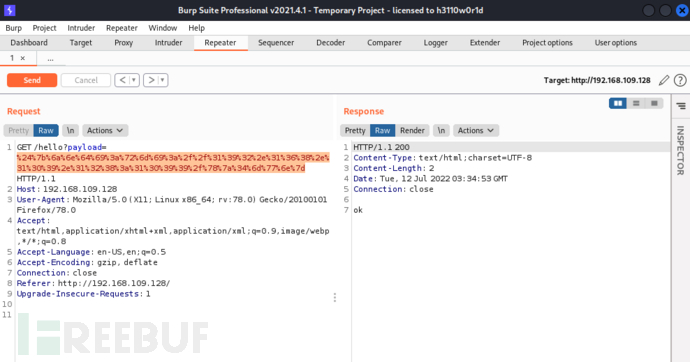
Task: Close the Burp Suite window
Action: 682,10
